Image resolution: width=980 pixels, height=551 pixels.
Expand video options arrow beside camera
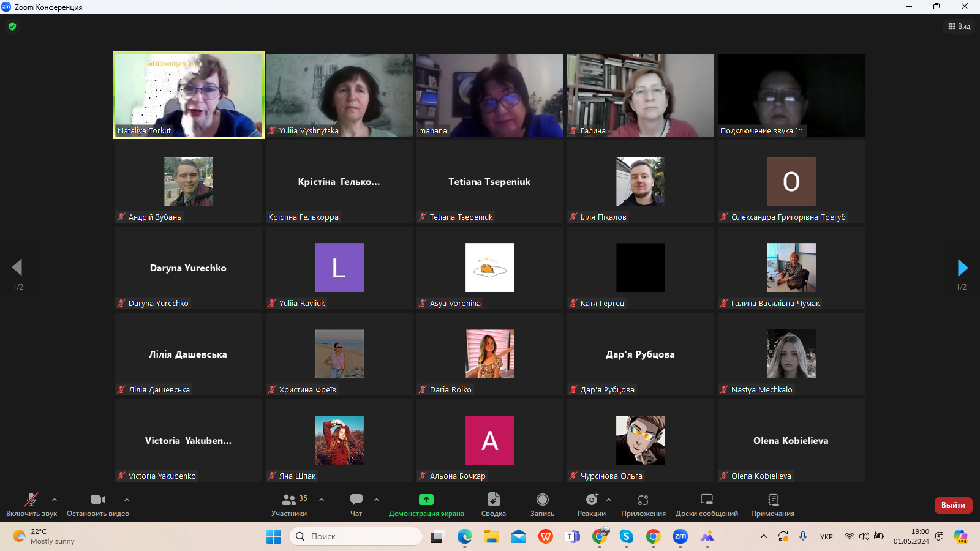point(127,500)
